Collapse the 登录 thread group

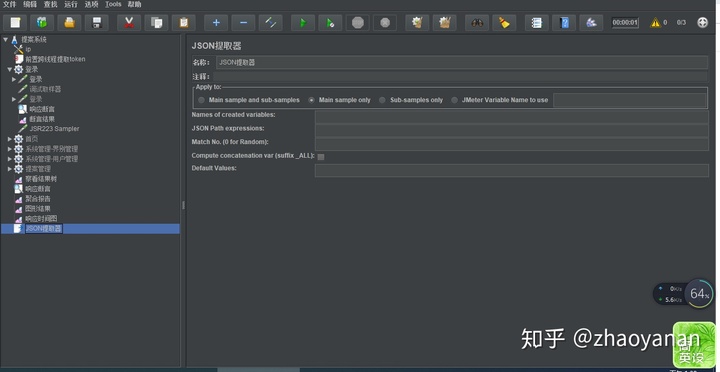click(x=10, y=69)
